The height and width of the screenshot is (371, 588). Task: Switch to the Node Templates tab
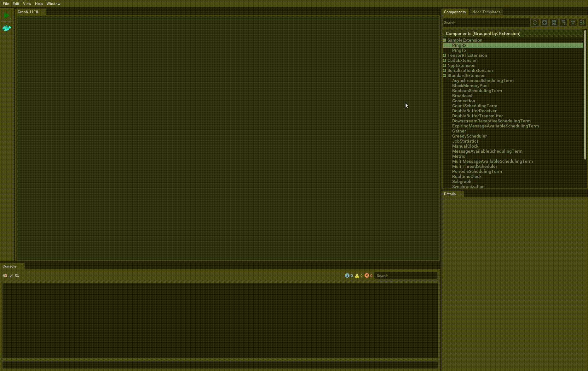[486, 12]
